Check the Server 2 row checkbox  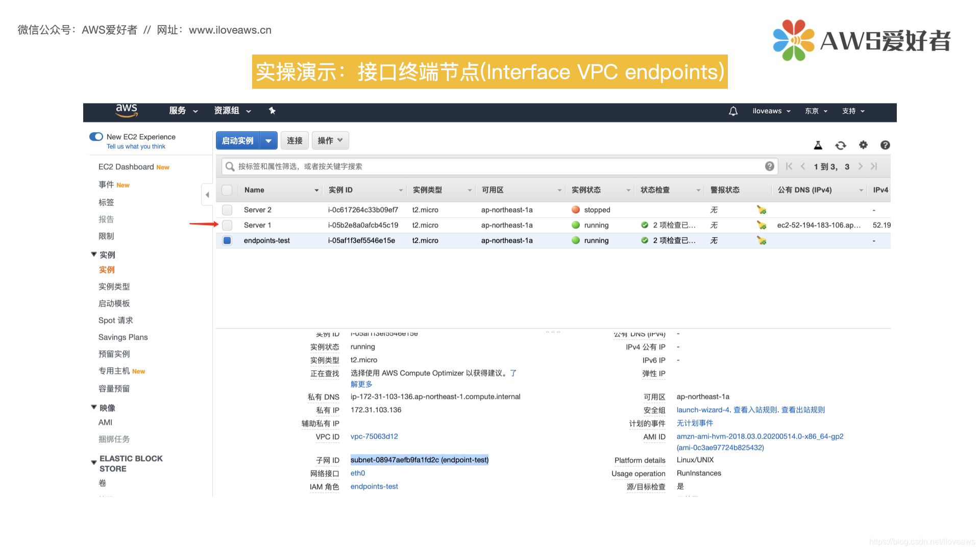pyautogui.click(x=227, y=210)
